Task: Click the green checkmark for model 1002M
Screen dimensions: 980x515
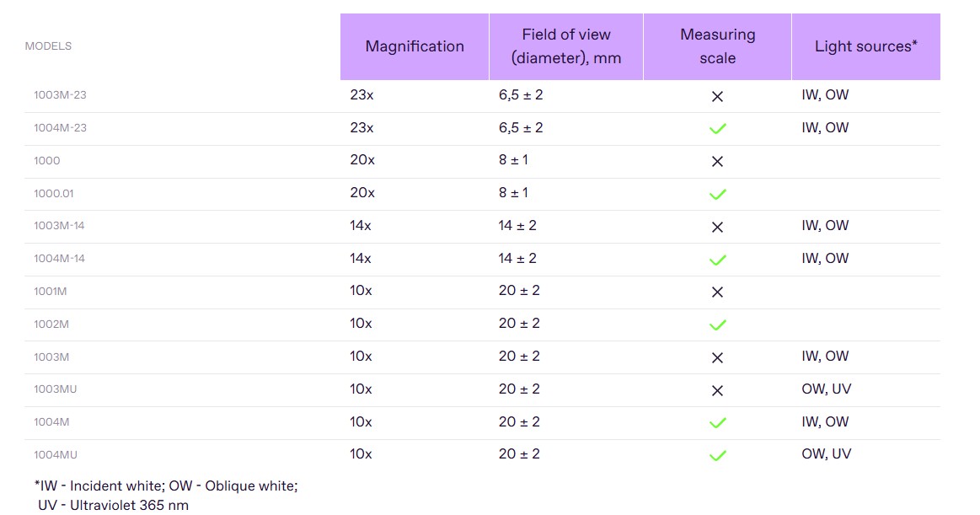Action: [x=717, y=325]
